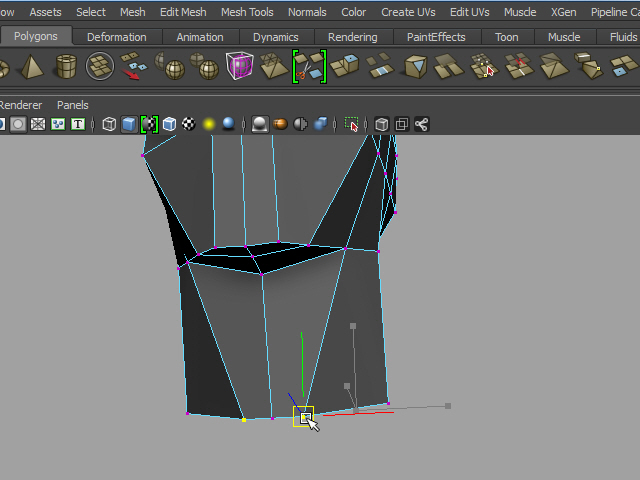This screenshot has height=480, width=640.
Task: Switch to the Deformation shelf tab
Action: (117, 37)
